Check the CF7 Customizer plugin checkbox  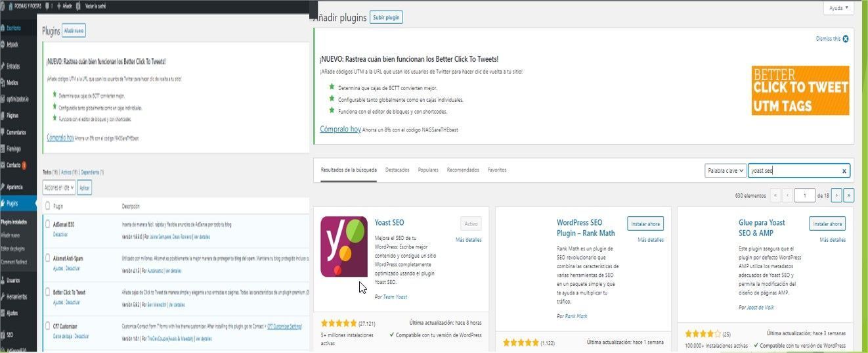click(47, 326)
